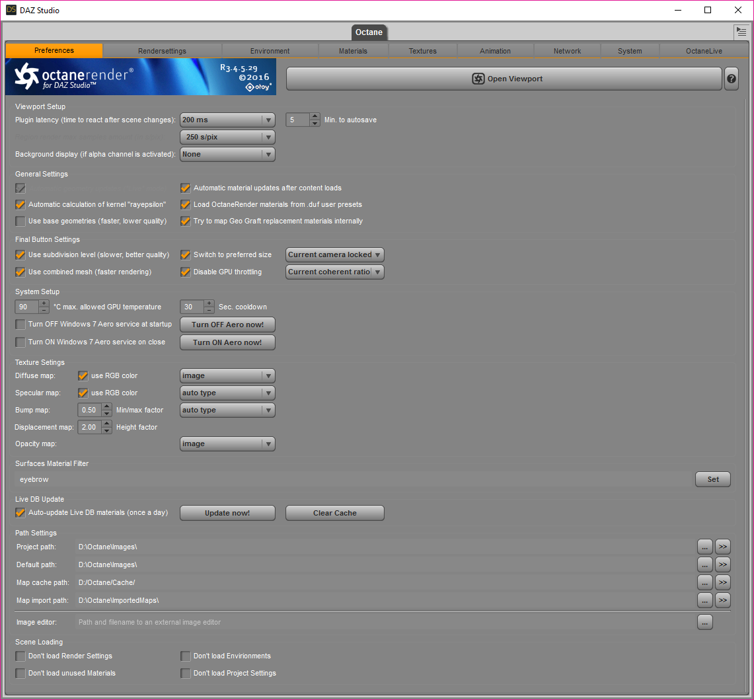This screenshot has height=700, width=754.
Task: Switch to the Textures tab
Action: click(x=423, y=51)
